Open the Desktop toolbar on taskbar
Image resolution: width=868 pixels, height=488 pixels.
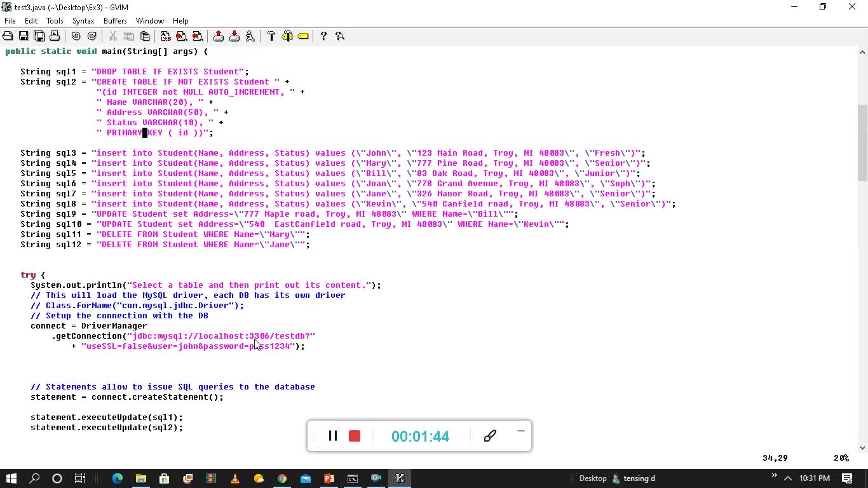click(x=593, y=478)
